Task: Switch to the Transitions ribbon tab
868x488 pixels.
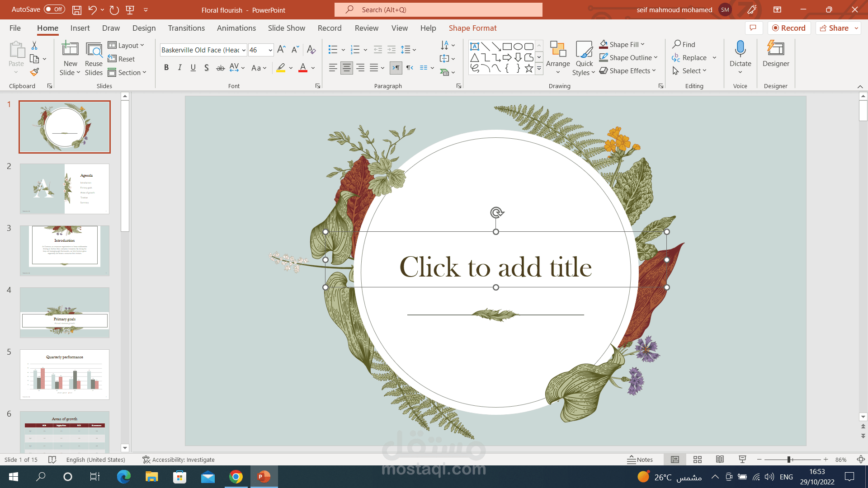Action: (x=186, y=28)
